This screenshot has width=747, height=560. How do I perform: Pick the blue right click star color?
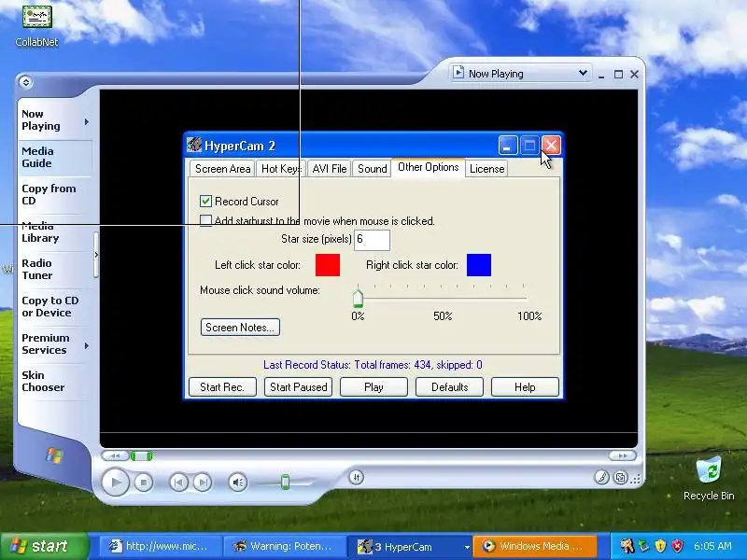coord(479,265)
